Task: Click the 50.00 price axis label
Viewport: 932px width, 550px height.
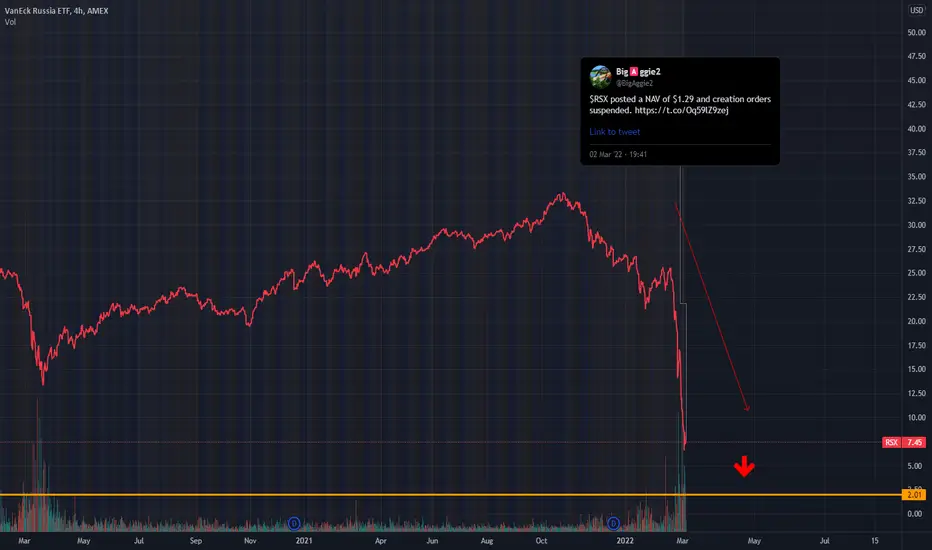Action: point(917,33)
